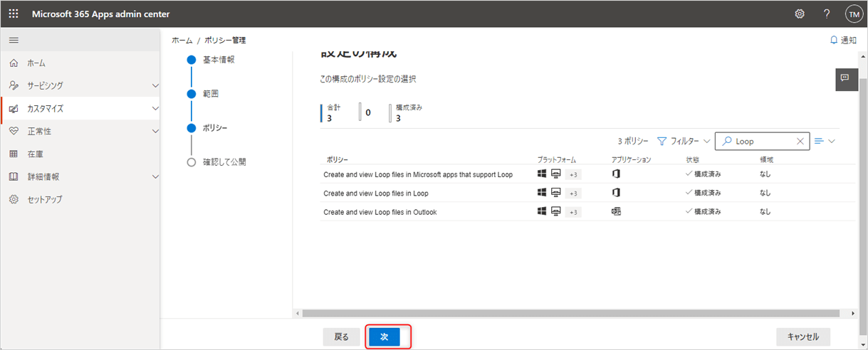Click desktop icon in Loop files in Loop row
868x350 pixels.
[x=556, y=193]
